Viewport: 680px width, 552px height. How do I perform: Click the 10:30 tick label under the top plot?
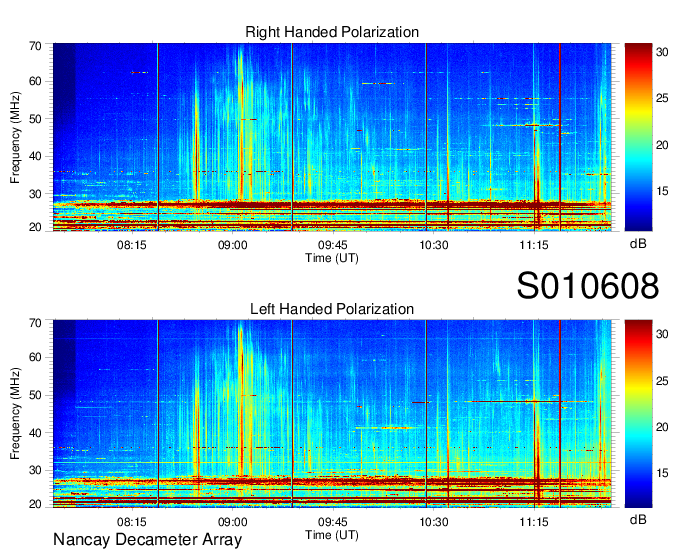pos(434,245)
